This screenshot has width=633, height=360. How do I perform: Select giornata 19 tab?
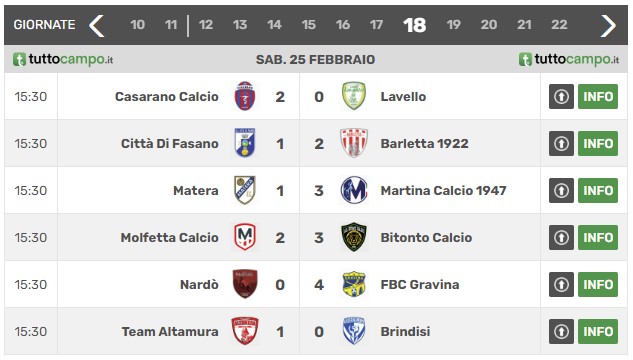click(453, 25)
